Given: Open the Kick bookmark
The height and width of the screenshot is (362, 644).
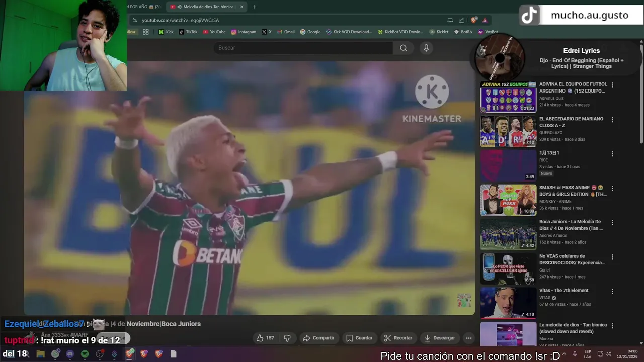Looking at the screenshot, I should (x=166, y=32).
